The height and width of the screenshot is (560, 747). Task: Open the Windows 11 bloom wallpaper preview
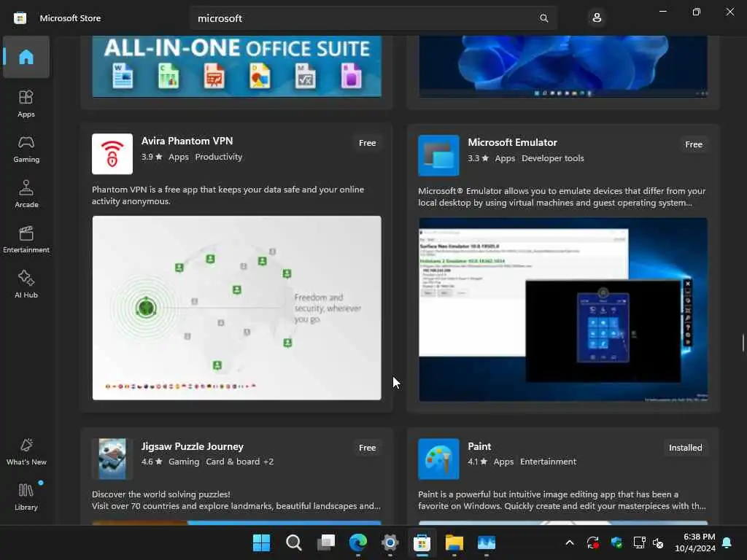click(x=563, y=66)
